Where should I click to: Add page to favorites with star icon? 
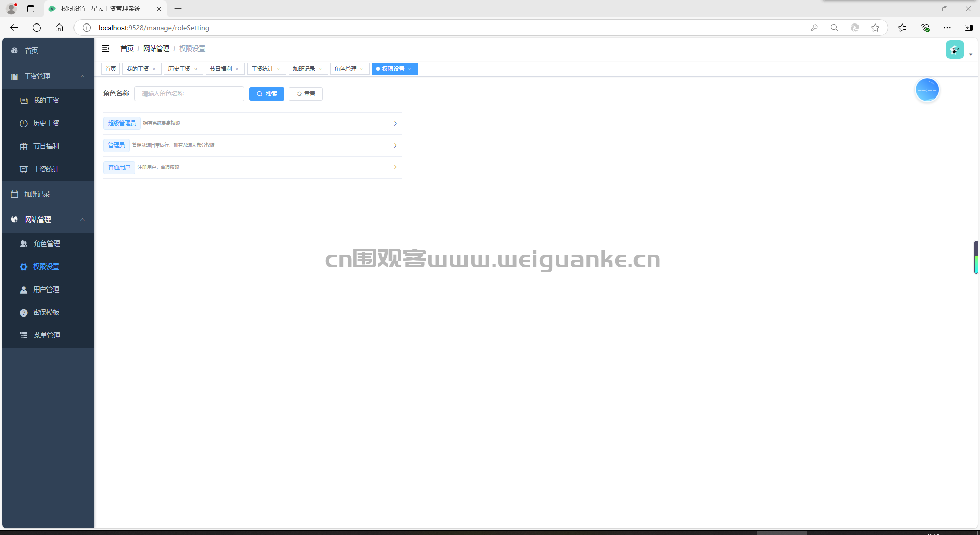pos(875,28)
